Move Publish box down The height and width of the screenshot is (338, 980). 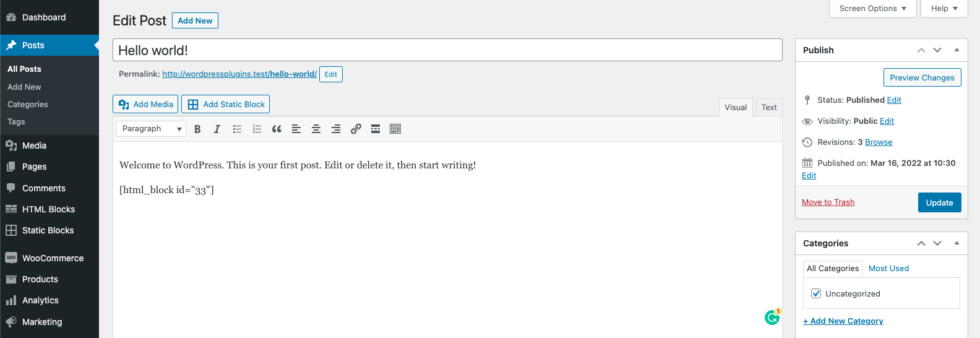[x=937, y=50]
